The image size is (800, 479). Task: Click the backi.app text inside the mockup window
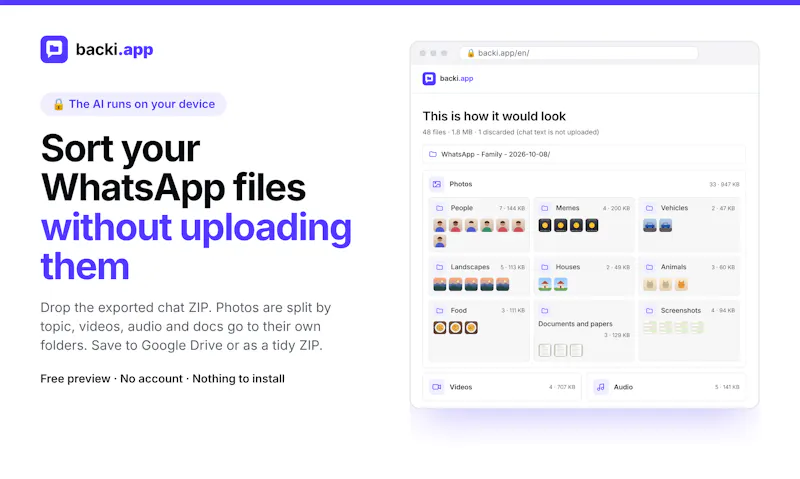457,79
